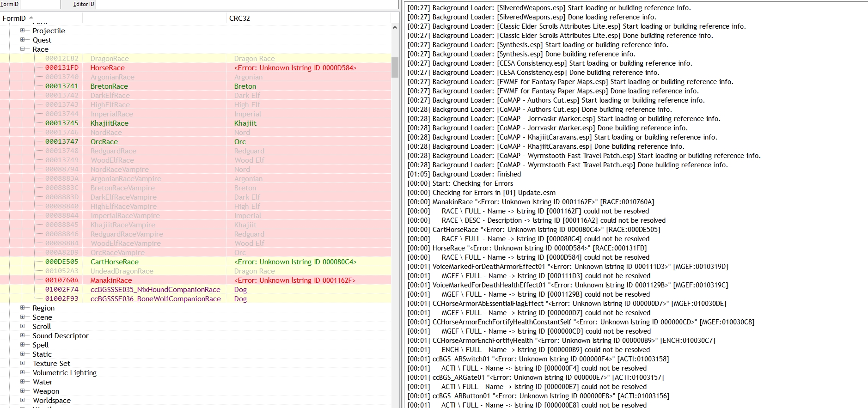868x408 pixels.
Task: Click the VoiceMarkedForDeathArmorEffect01 log entry
Action: point(568,267)
